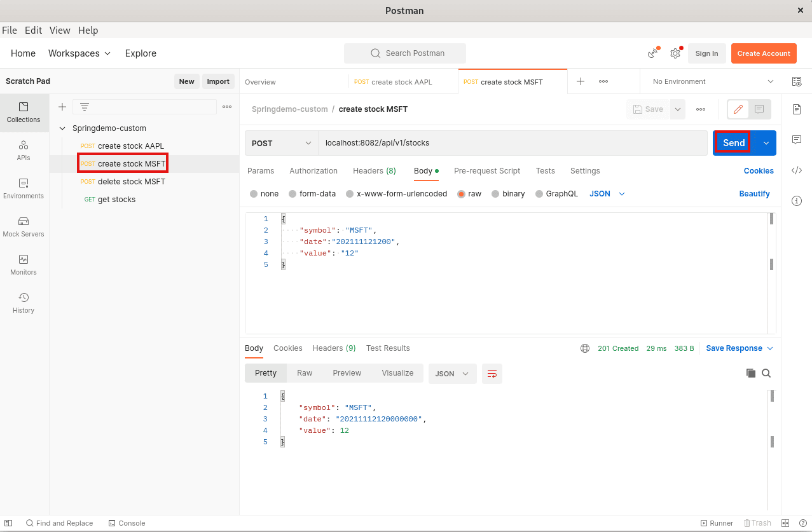
Task: Toggle response line wrap icon
Action: [492, 374]
